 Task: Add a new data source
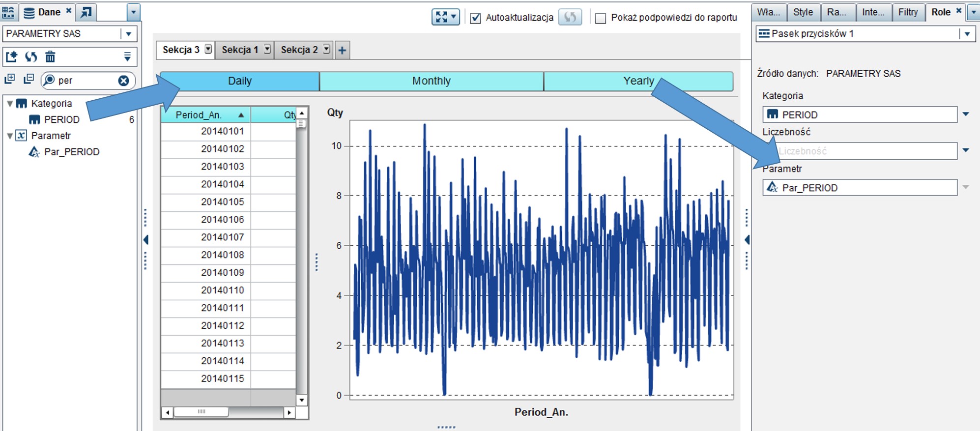coord(11,57)
